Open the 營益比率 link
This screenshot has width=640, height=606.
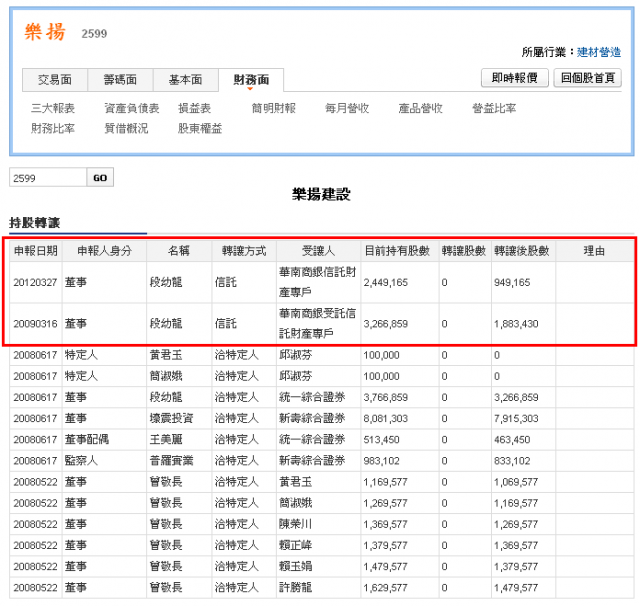click(494, 108)
